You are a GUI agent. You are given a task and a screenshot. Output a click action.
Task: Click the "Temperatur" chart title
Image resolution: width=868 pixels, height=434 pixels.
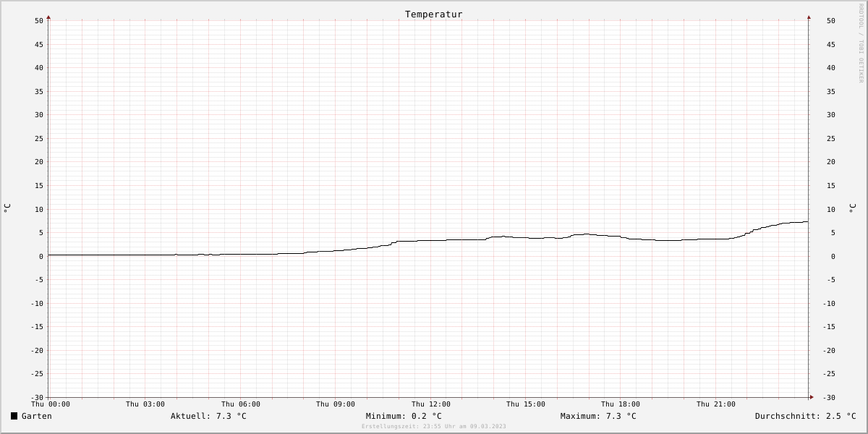(434, 14)
